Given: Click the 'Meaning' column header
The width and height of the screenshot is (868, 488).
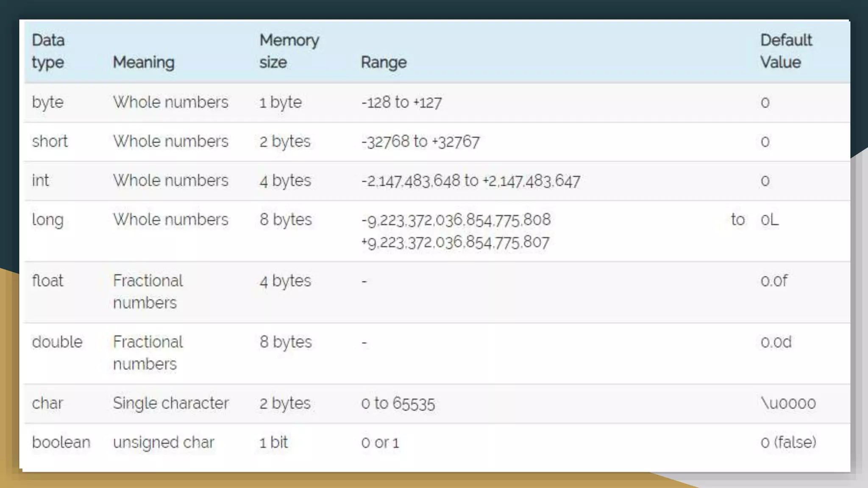Looking at the screenshot, I should point(143,62).
